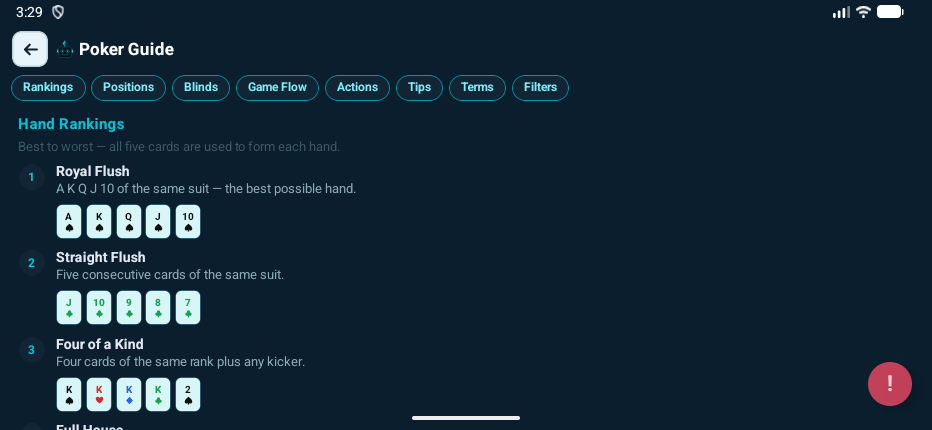Select the 7 of clubs card
The image size is (932, 430).
point(188,307)
